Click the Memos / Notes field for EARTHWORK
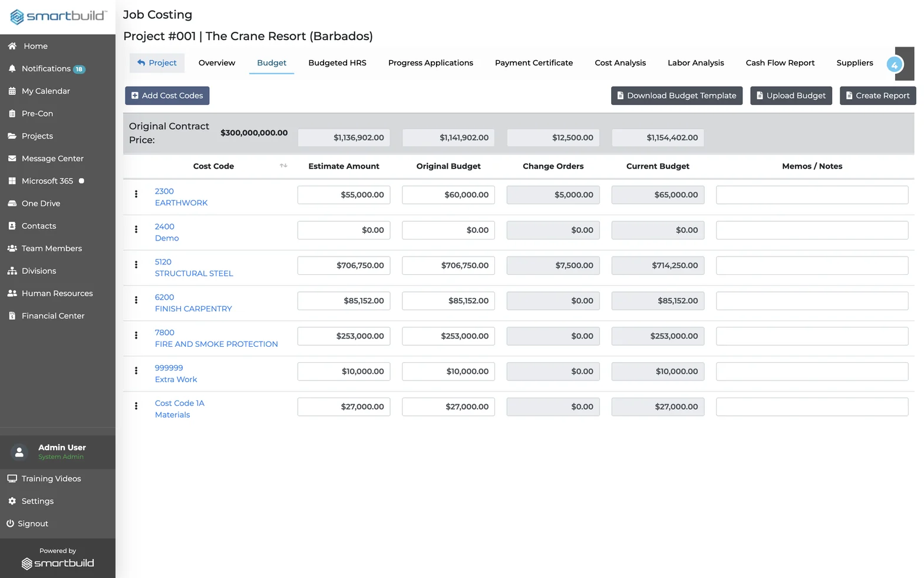 (x=812, y=195)
